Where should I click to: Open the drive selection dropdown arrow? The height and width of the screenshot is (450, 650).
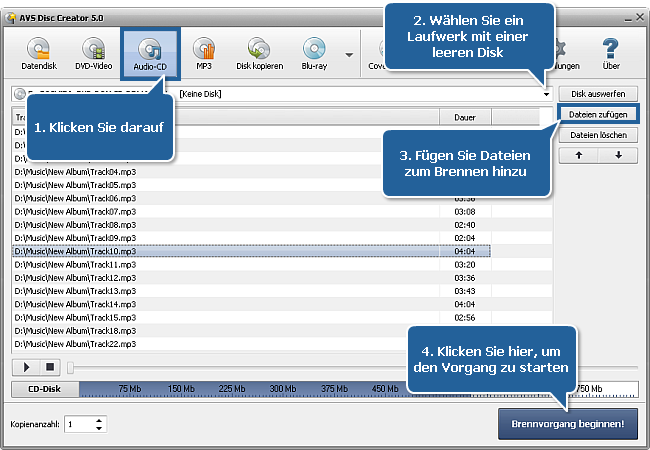click(x=546, y=94)
